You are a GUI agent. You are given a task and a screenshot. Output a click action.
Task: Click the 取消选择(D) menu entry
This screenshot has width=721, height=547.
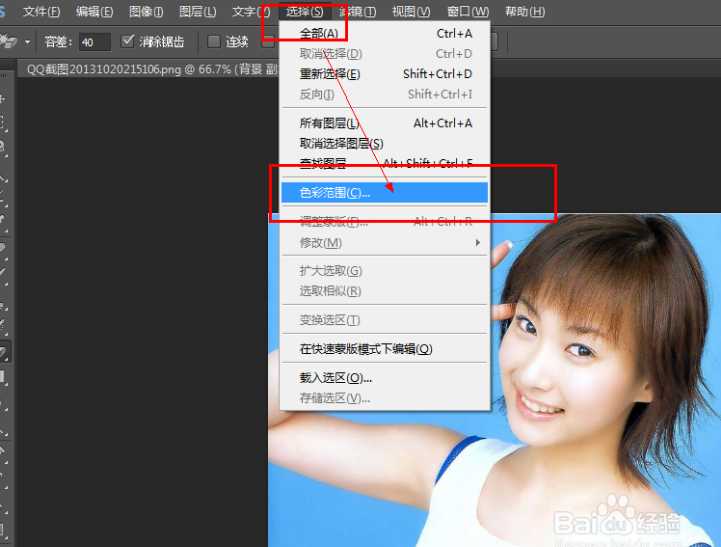(385, 54)
